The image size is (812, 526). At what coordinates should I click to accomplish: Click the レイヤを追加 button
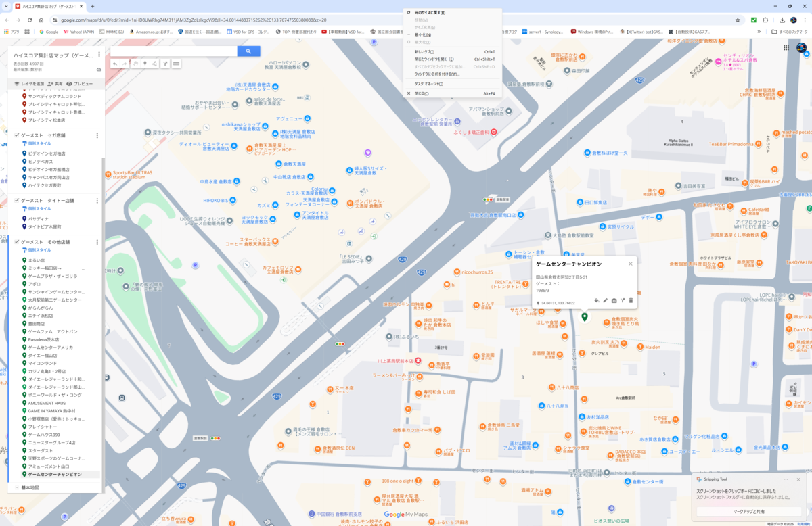click(29, 84)
